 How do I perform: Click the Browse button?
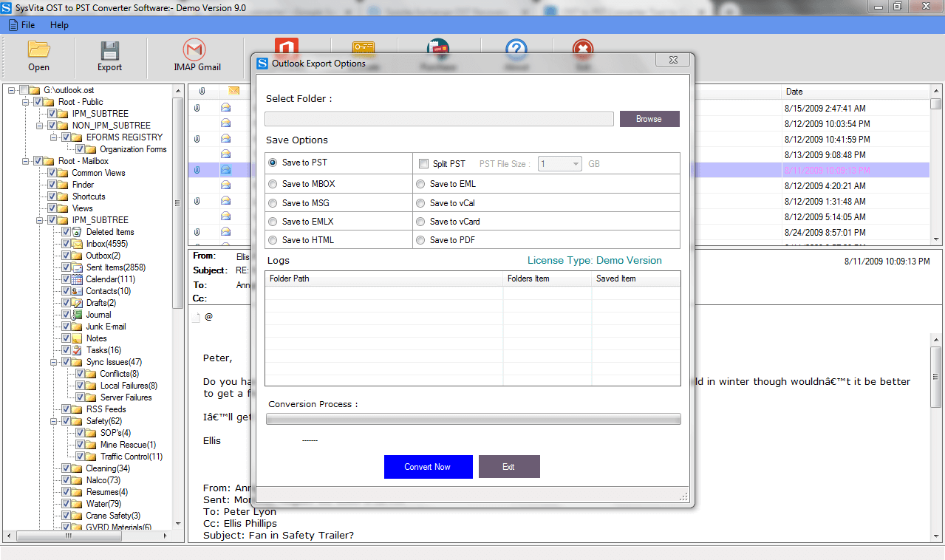click(x=649, y=118)
